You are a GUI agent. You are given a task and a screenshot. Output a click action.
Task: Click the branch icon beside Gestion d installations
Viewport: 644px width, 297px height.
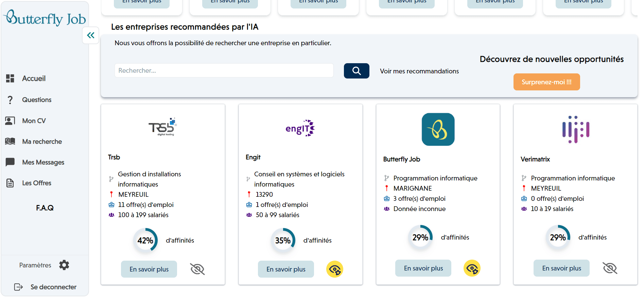111,179
